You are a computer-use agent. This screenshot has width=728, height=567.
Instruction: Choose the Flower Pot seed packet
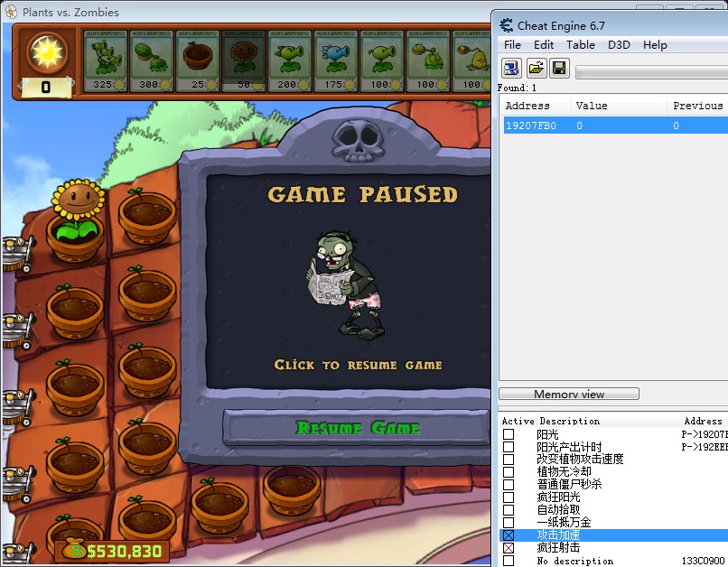(197, 60)
